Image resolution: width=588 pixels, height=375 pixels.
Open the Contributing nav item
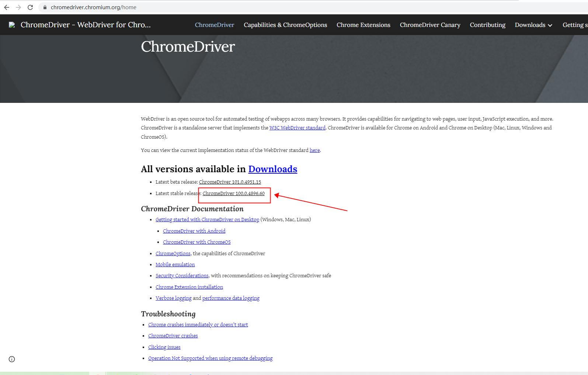pos(488,25)
